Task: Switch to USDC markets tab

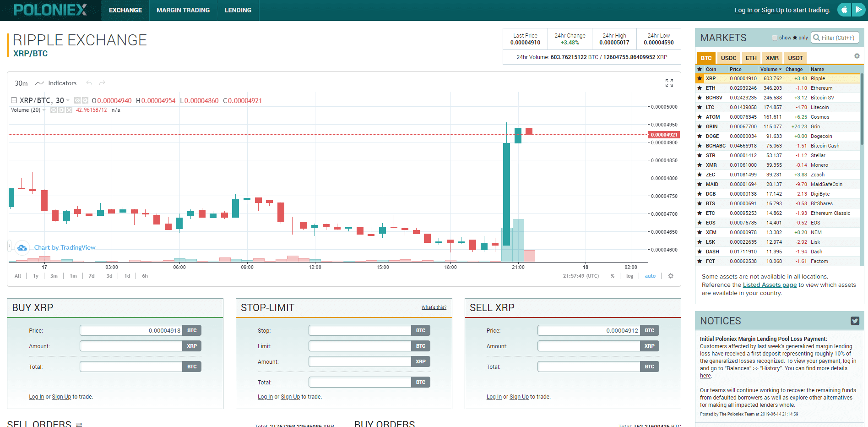Action: point(728,58)
